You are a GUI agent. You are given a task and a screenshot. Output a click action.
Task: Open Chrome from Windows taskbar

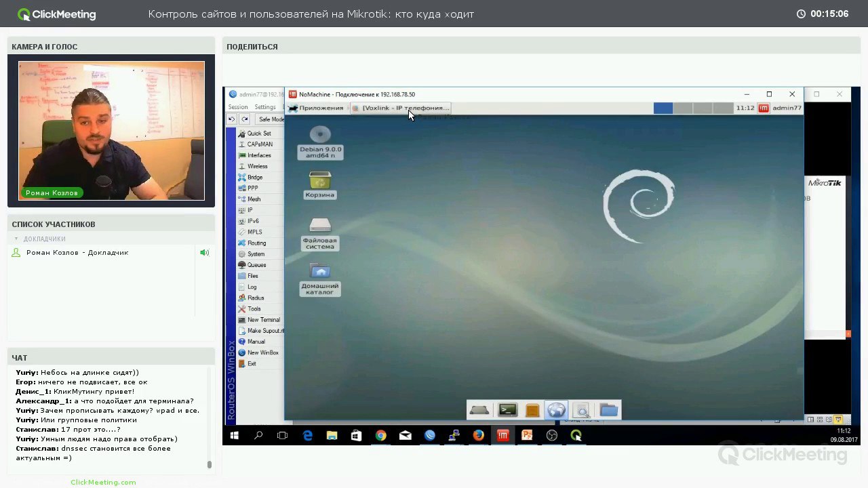pyautogui.click(x=380, y=435)
